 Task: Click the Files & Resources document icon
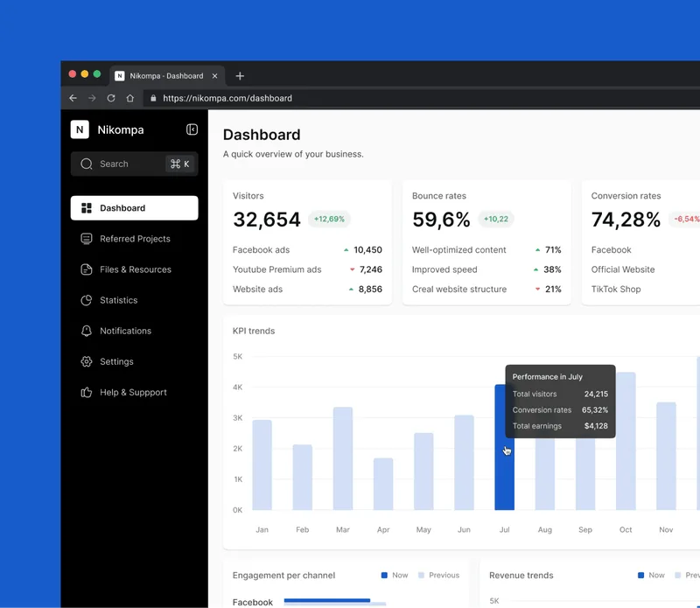(x=87, y=269)
